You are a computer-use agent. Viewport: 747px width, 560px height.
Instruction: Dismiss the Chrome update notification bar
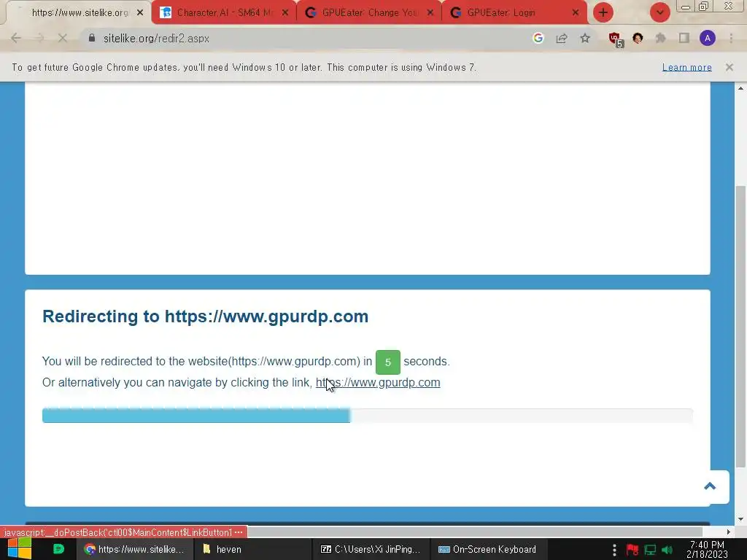tap(729, 67)
